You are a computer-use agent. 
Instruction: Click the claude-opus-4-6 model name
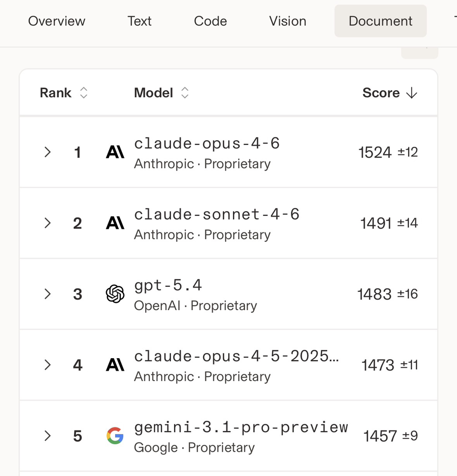point(207,144)
